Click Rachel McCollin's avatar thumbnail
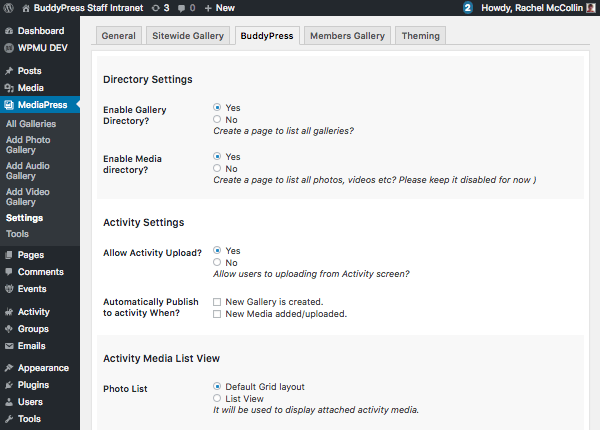The height and width of the screenshot is (430, 600). [591, 8]
